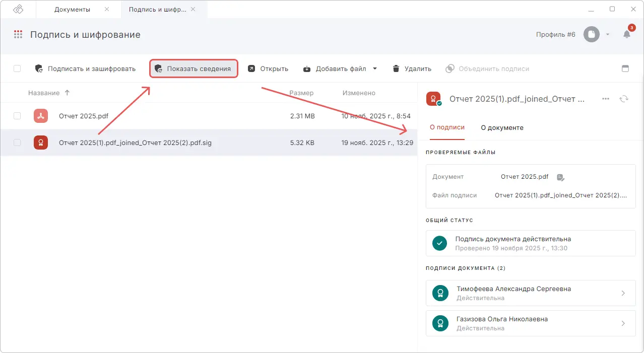Screen dimensions: 644x353
Task: Check the checkbox for the .sig file row
Action: click(17, 143)
